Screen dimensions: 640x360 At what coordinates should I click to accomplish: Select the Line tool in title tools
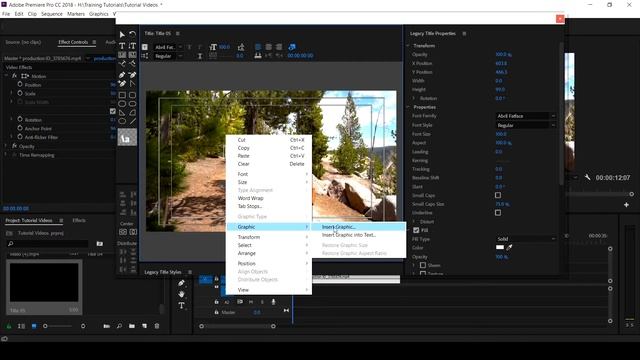[x=132, y=121]
